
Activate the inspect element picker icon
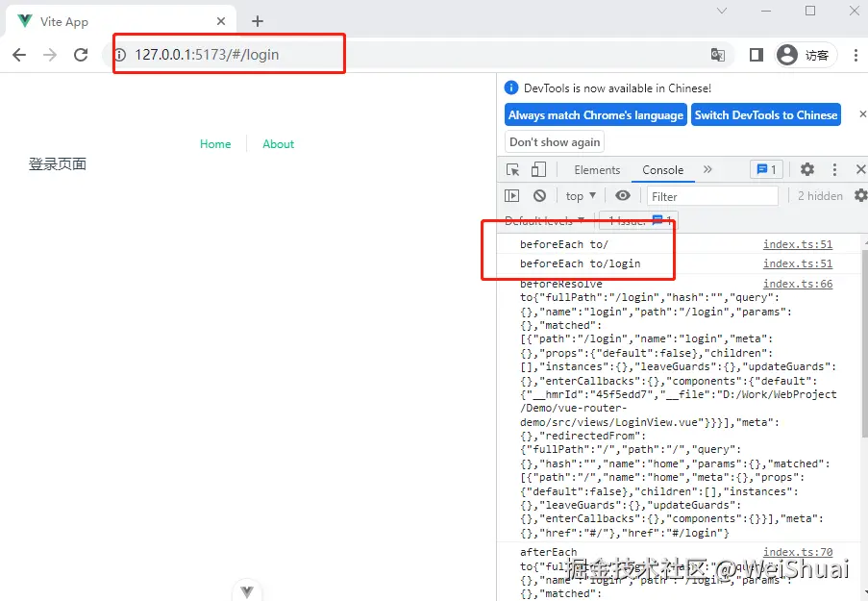(513, 169)
